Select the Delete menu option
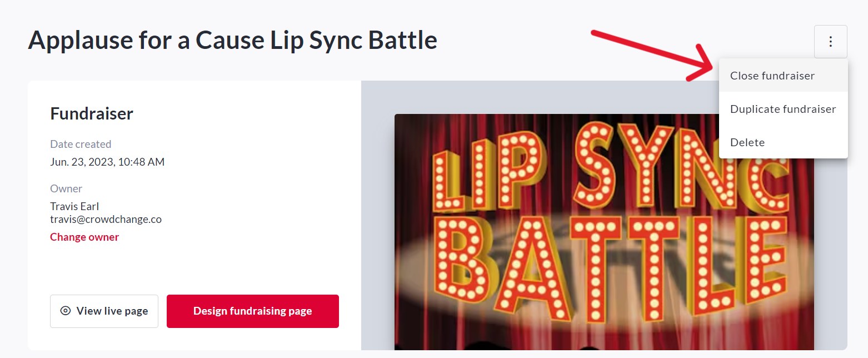 (x=747, y=142)
